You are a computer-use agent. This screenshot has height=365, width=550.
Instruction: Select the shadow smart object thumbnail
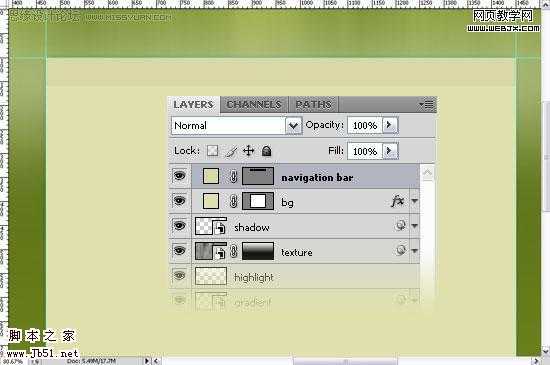210,226
